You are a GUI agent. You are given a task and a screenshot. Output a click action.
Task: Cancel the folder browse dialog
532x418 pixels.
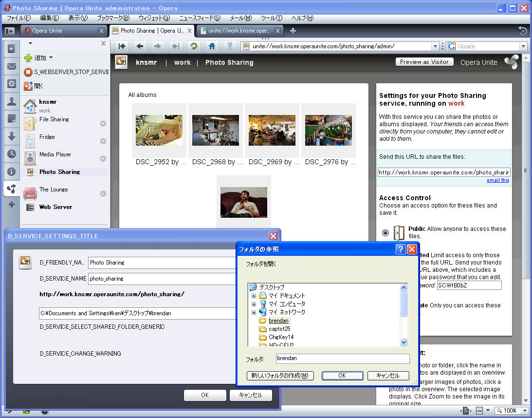(388, 376)
